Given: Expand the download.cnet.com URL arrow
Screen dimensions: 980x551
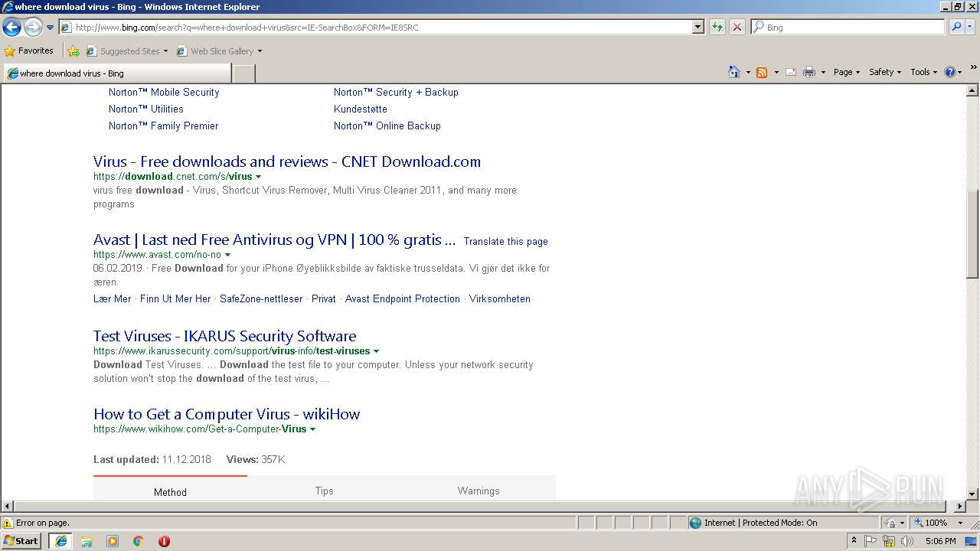Looking at the screenshot, I should pos(258,177).
